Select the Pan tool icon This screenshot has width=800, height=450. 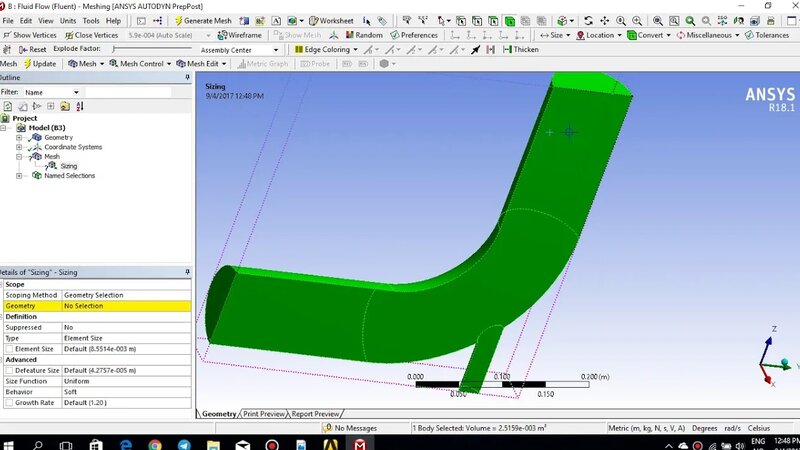[x=605, y=21]
